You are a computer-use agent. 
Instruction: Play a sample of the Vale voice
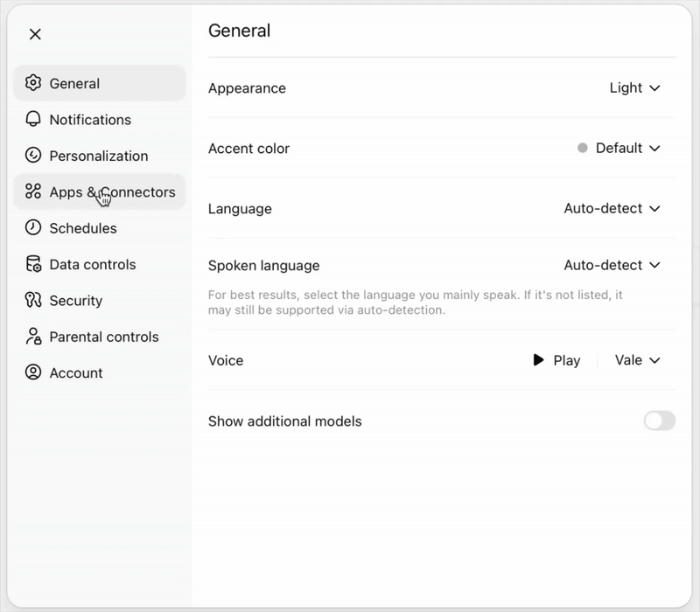click(557, 360)
